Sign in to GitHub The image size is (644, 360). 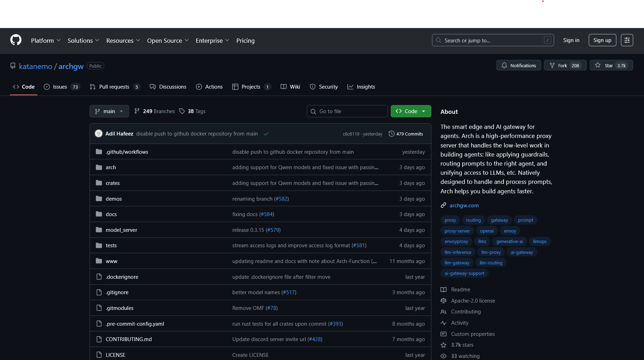pos(571,40)
